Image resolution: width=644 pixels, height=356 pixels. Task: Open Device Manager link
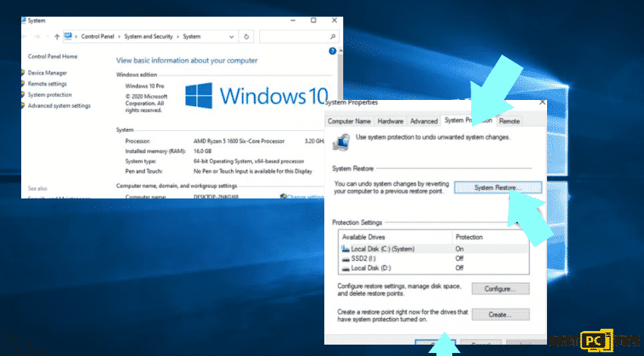pos(47,73)
